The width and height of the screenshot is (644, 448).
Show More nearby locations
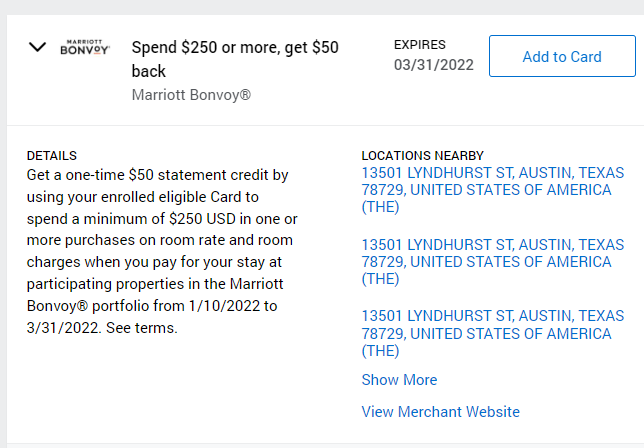coord(399,380)
